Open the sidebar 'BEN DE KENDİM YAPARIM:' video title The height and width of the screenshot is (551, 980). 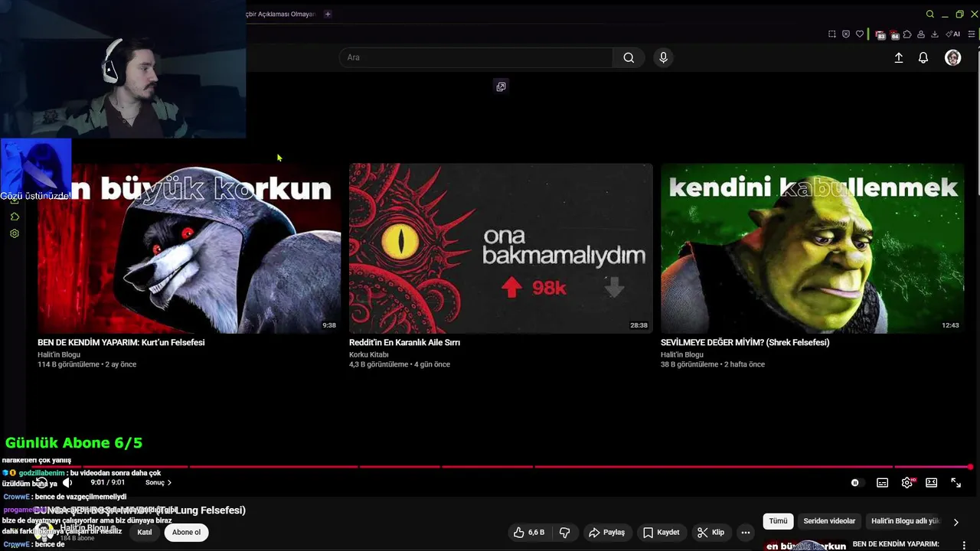[x=896, y=544]
